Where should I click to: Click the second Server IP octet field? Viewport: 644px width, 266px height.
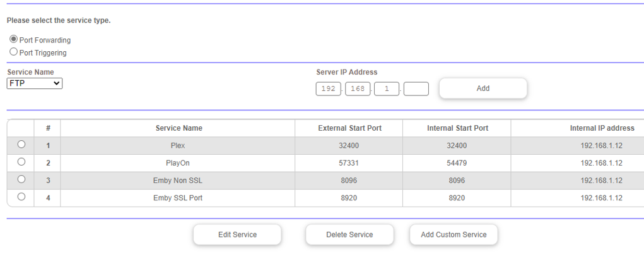358,89
